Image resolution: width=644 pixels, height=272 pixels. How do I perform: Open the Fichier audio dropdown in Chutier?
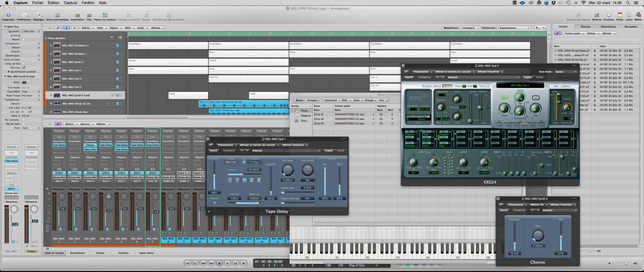pos(574,33)
